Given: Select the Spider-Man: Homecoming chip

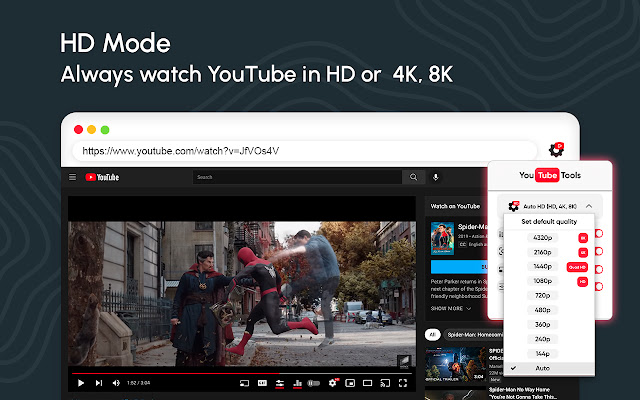Looking at the screenshot, I should [x=473, y=335].
